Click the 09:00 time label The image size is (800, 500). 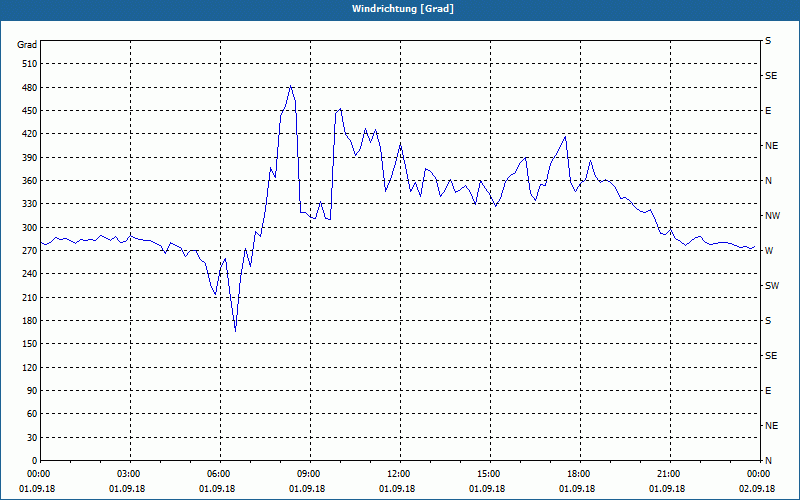pos(310,474)
